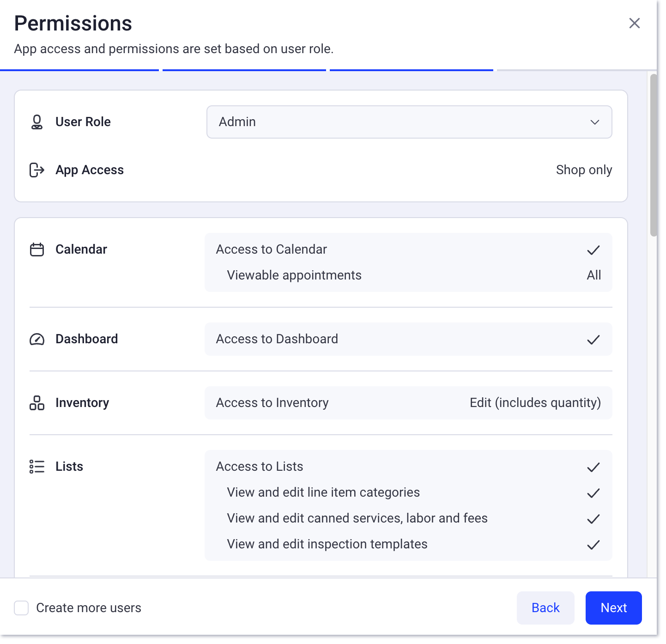666x644 pixels.
Task: Toggle View and edit inspection templates checkmark
Action: [x=593, y=545]
